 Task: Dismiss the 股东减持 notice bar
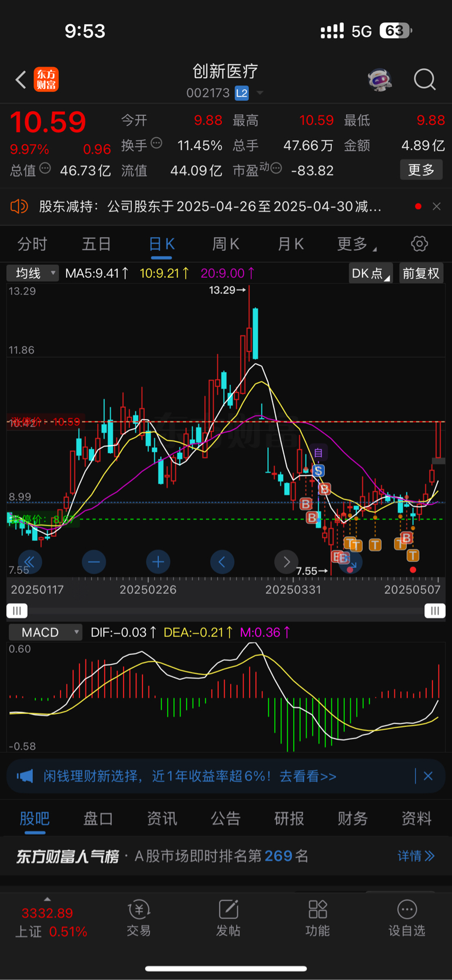(437, 207)
